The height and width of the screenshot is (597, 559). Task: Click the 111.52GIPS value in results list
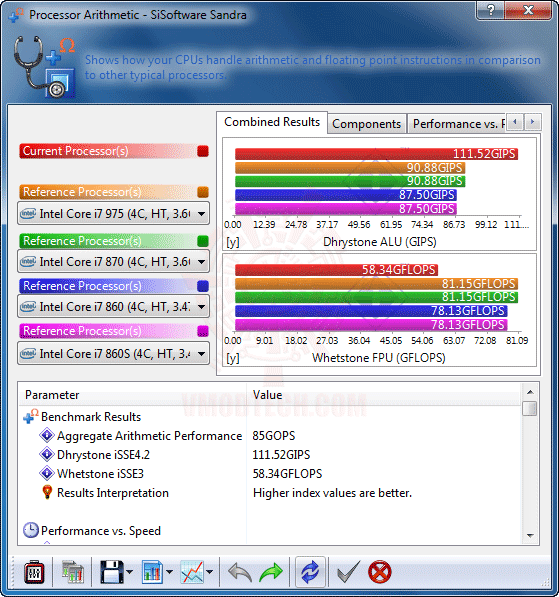point(281,455)
